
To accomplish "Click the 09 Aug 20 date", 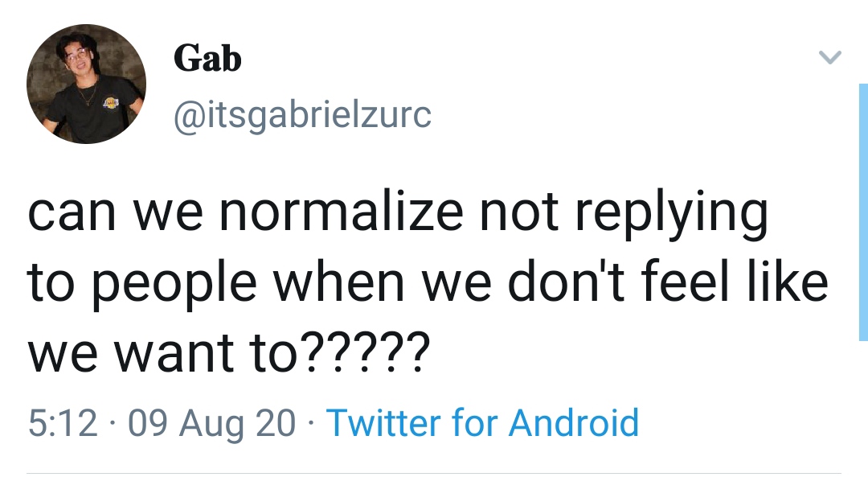I will [x=212, y=422].
